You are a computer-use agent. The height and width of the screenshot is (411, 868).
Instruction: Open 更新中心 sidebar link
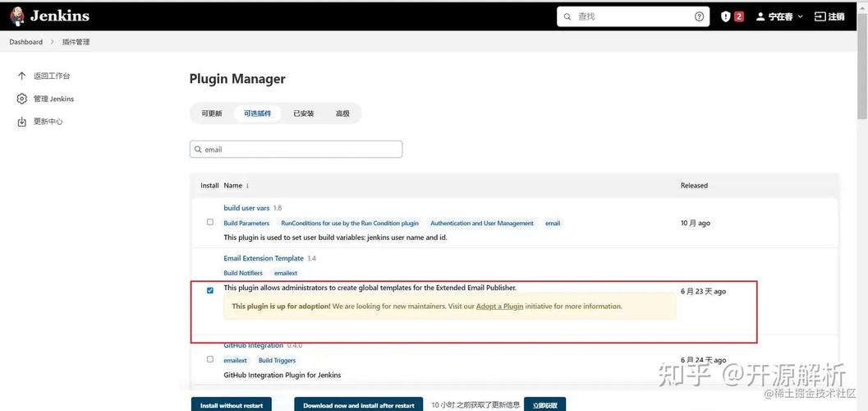[48, 122]
